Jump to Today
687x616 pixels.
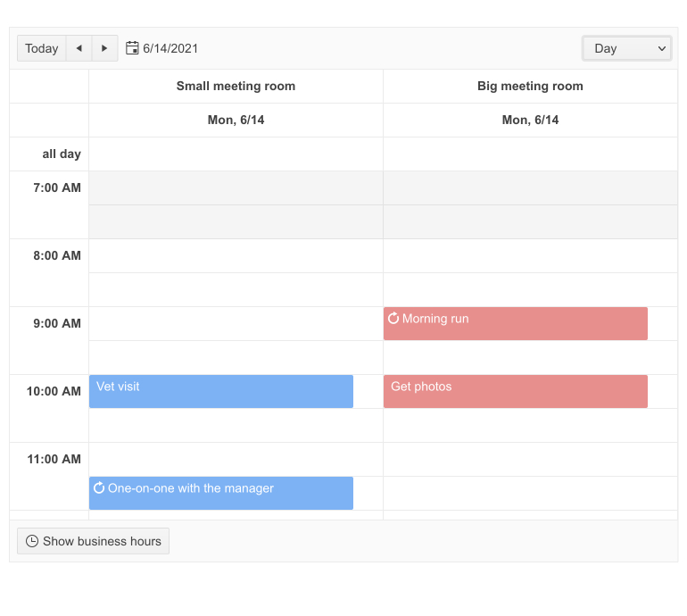42,48
